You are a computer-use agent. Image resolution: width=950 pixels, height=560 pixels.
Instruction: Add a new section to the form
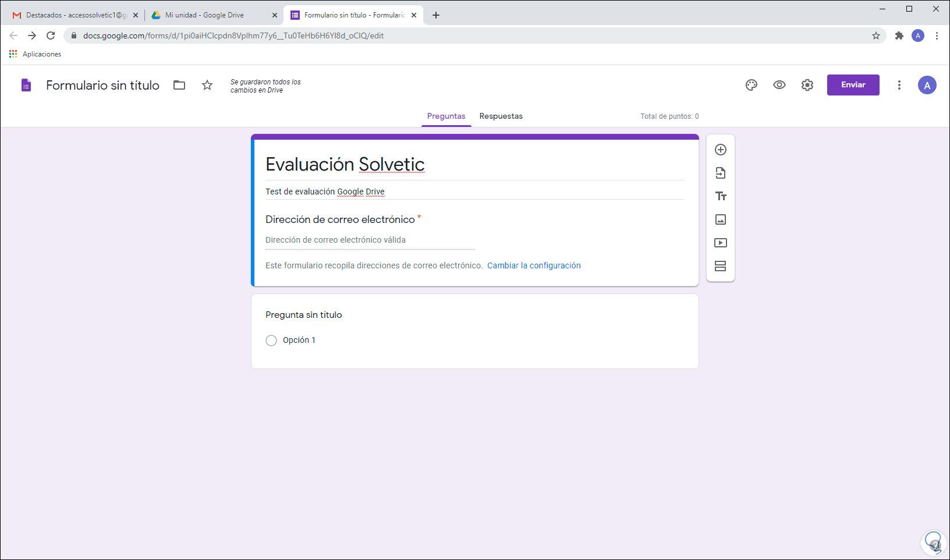click(x=721, y=266)
